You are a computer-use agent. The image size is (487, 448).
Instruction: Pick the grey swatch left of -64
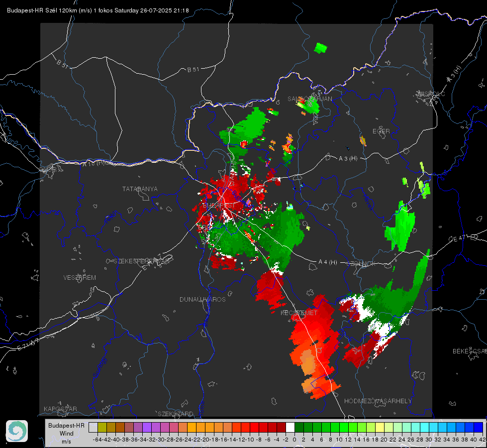93,428
